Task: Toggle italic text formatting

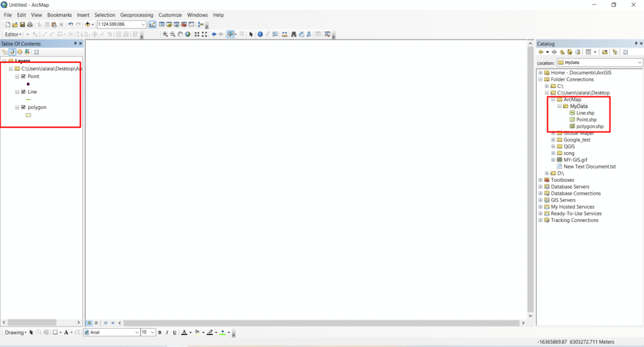Action: [167, 333]
